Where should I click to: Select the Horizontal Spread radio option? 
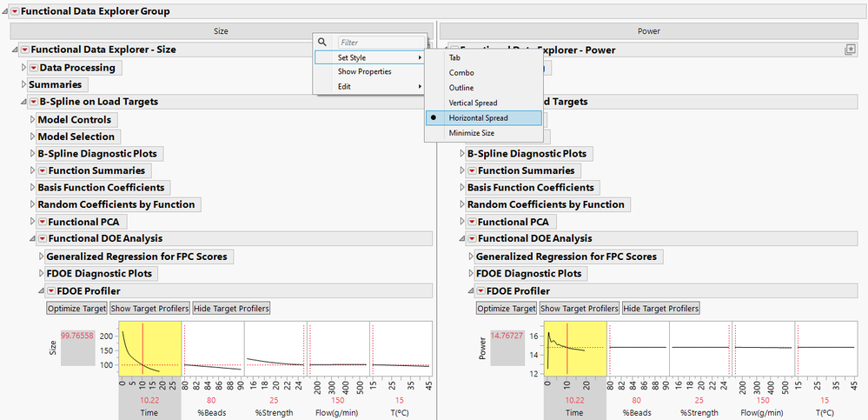478,117
